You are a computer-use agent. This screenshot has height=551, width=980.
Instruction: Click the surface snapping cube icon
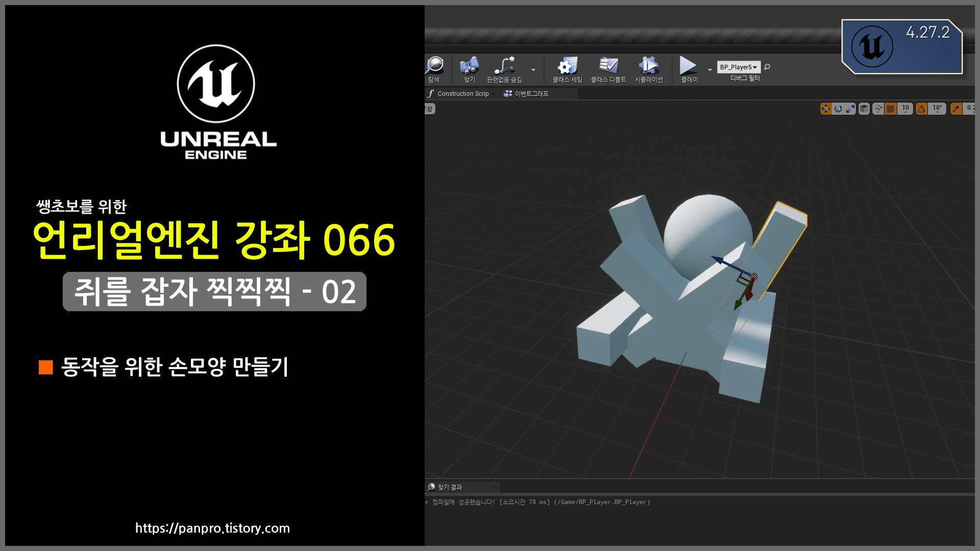(864, 109)
